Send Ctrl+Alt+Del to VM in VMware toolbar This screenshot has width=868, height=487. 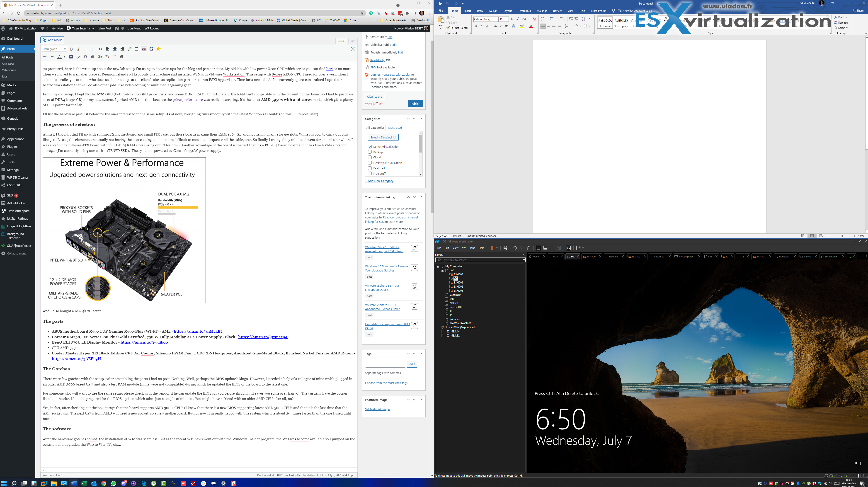(x=505, y=248)
